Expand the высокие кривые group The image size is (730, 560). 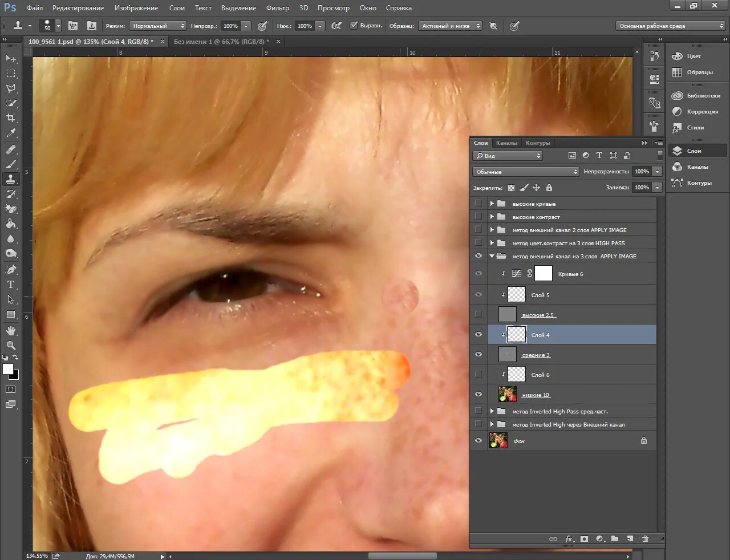coord(492,204)
